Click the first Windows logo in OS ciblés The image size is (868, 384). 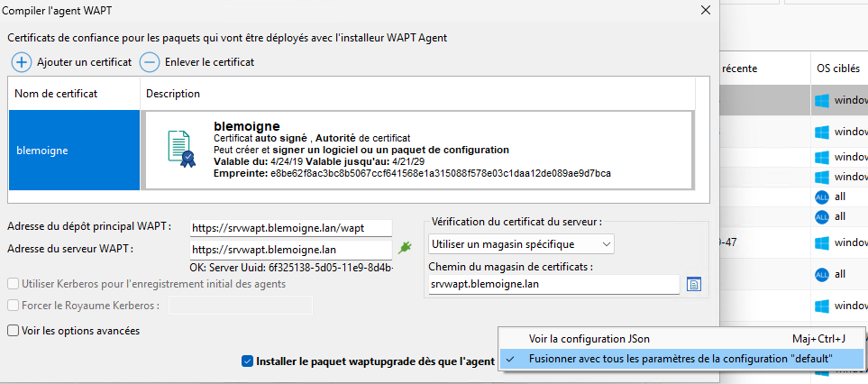coord(821,100)
